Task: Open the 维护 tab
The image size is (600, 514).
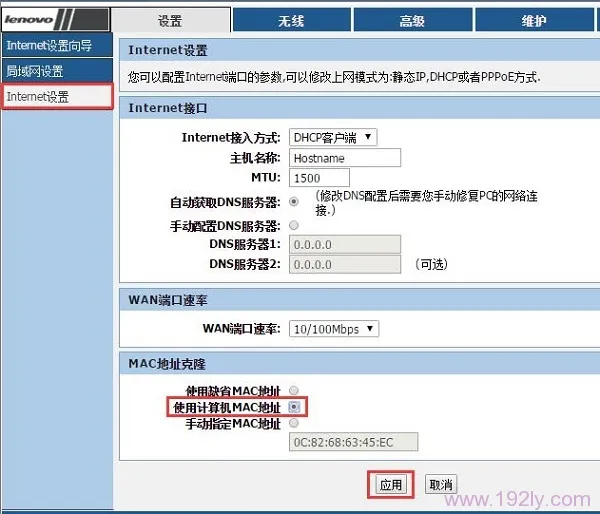Action: pyautogui.click(x=534, y=21)
